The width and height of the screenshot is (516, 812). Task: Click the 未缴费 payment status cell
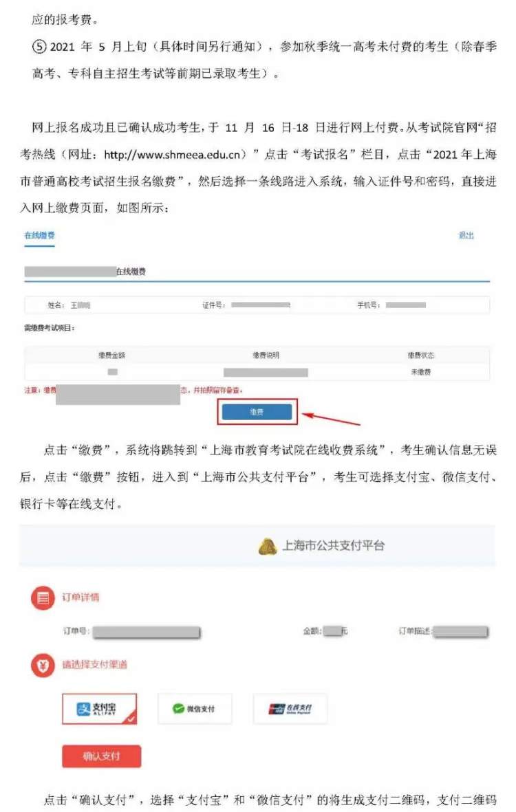(420, 372)
